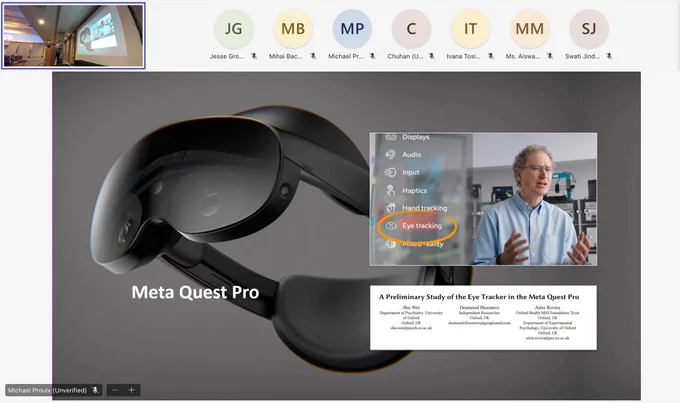The image size is (680, 403).
Task: Select Michael's MP avatar
Action: [352, 29]
